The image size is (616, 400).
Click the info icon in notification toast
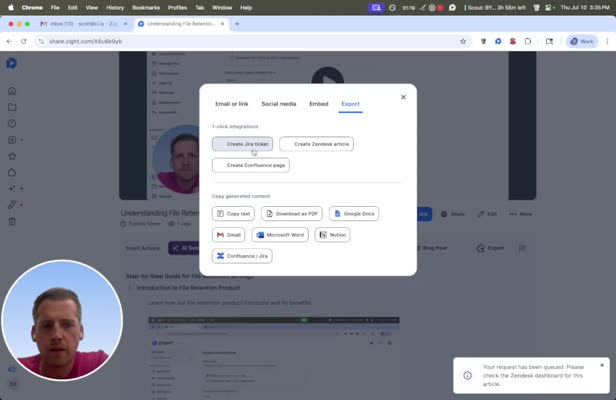[x=468, y=375]
